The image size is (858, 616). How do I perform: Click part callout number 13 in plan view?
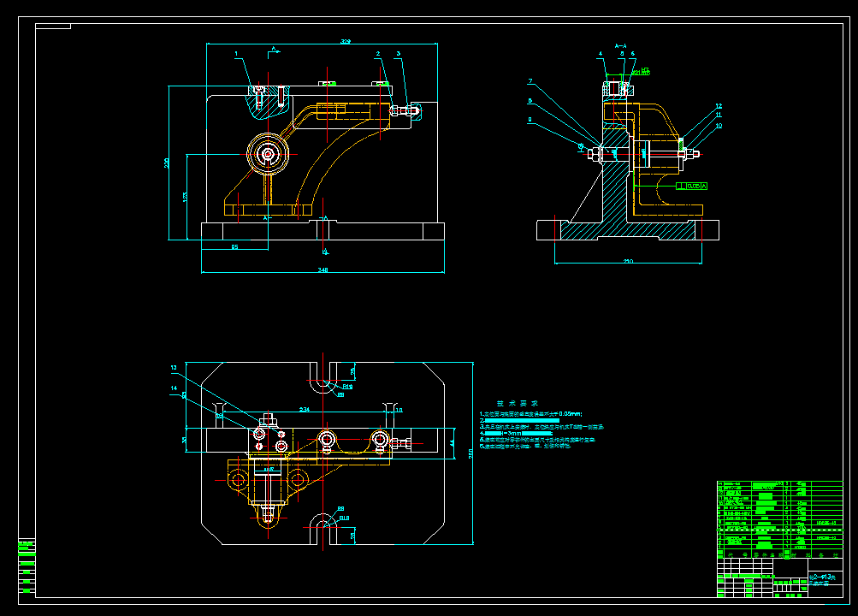tap(174, 368)
